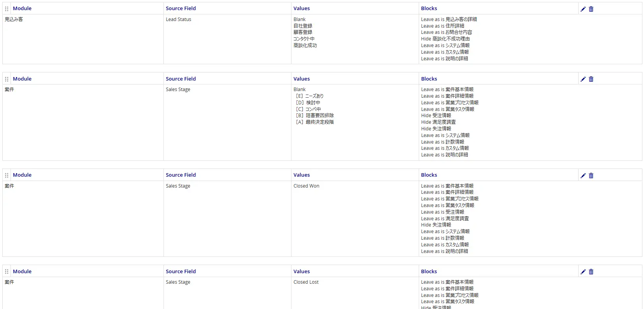The image size is (644, 309).
Task: Click trash icon for Closed Won rule
Action: [x=591, y=176]
